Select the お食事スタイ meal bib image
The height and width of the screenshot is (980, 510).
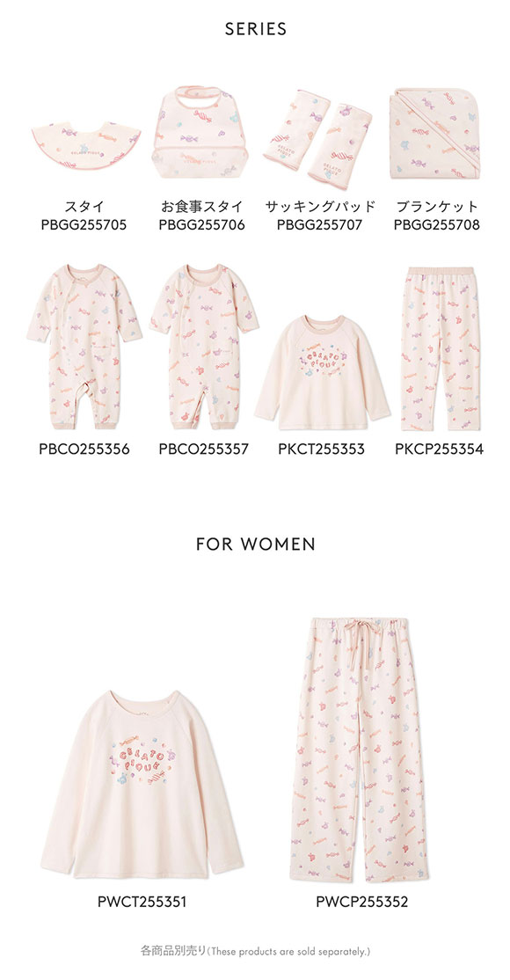[200, 133]
